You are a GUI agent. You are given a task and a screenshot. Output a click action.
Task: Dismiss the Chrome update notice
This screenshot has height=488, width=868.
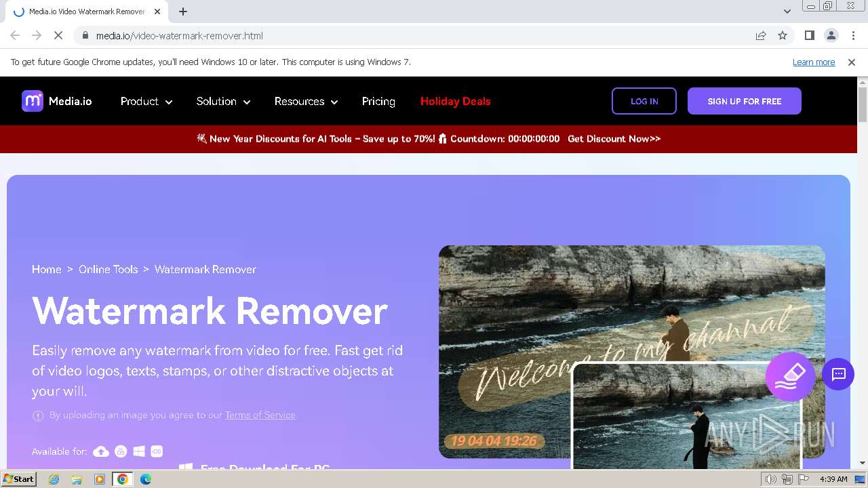point(852,62)
